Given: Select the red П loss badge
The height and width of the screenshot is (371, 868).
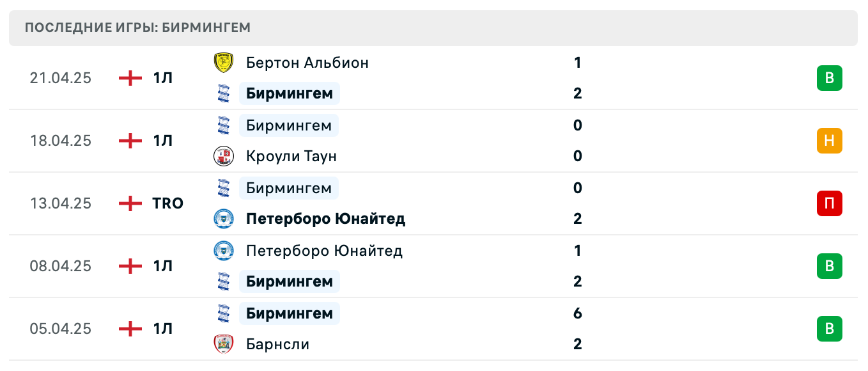Looking at the screenshot, I should (829, 203).
